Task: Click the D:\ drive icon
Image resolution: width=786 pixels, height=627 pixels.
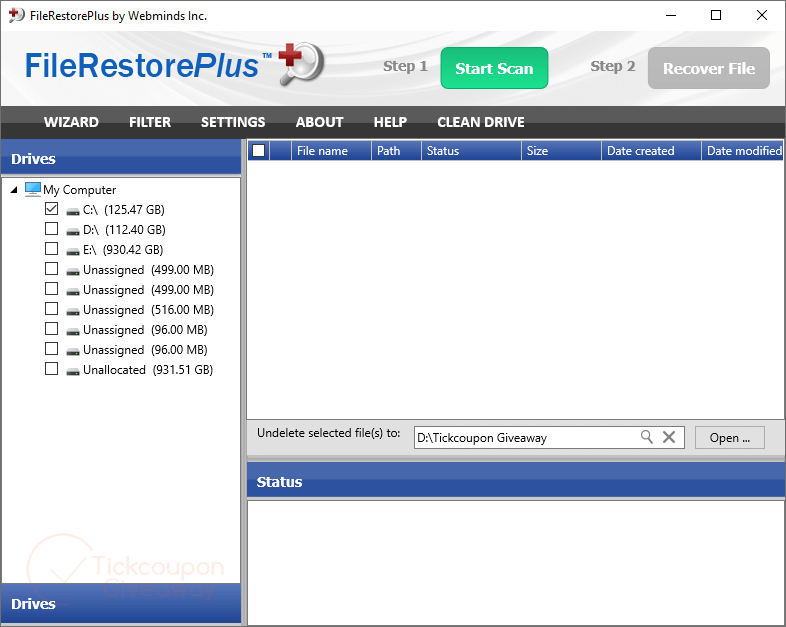Action: 73,231
